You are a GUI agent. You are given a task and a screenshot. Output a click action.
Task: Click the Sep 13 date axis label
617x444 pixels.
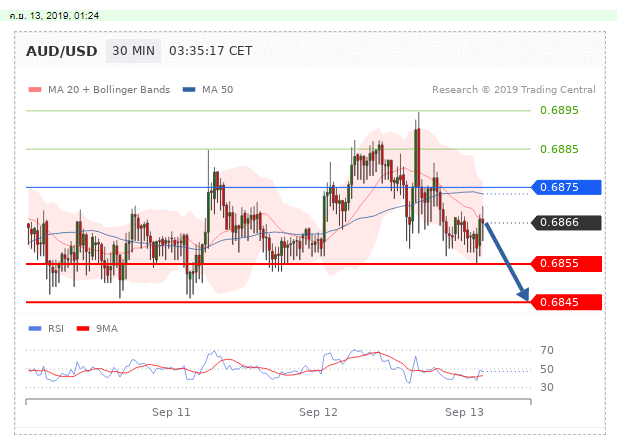point(464,412)
